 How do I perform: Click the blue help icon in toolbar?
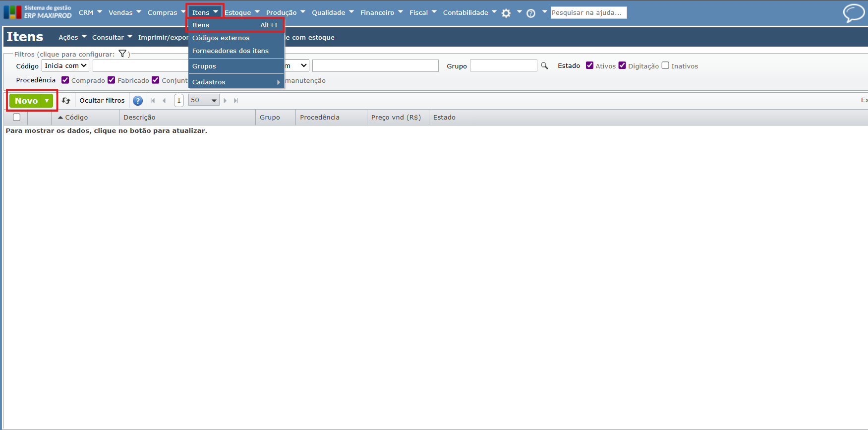pyautogui.click(x=138, y=101)
